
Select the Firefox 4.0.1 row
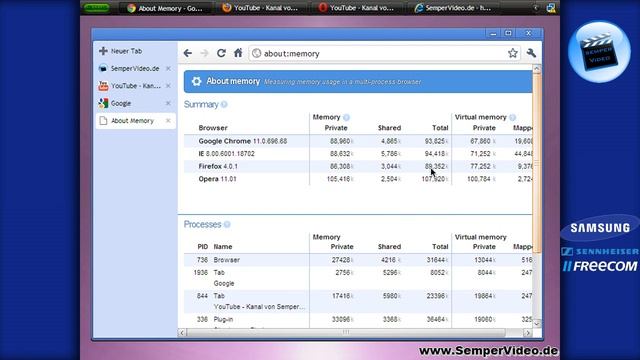click(358, 167)
